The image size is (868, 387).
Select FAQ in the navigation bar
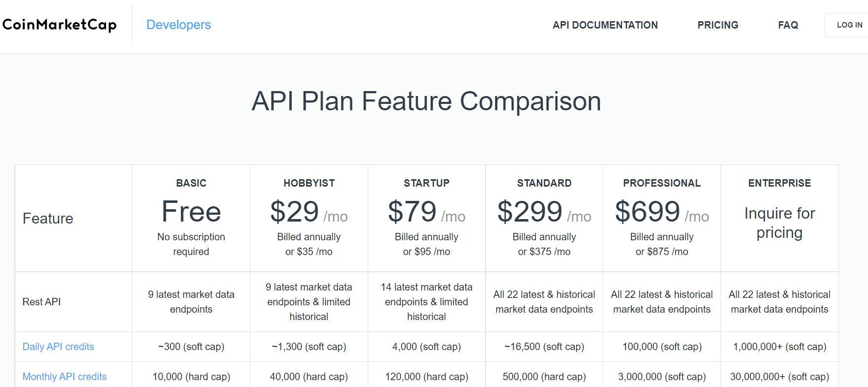(788, 25)
